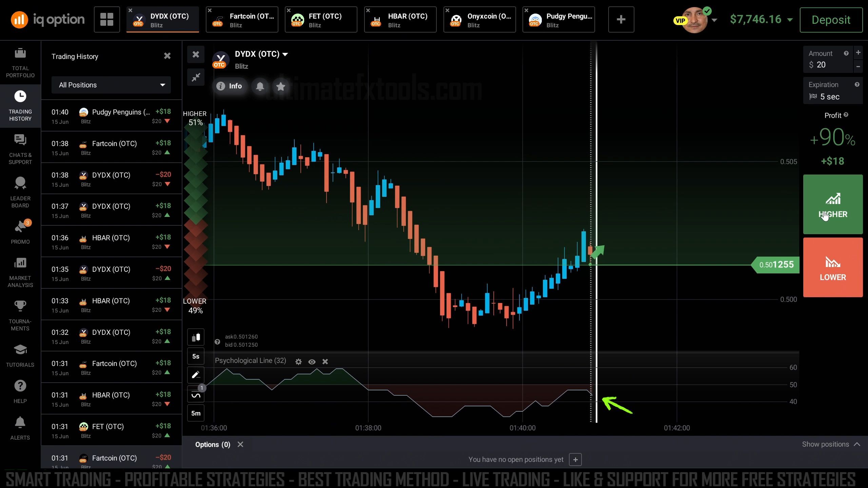The image size is (868, 488).
Task: Remove Psychological Line indicator
Action: (x=325, y=362)
